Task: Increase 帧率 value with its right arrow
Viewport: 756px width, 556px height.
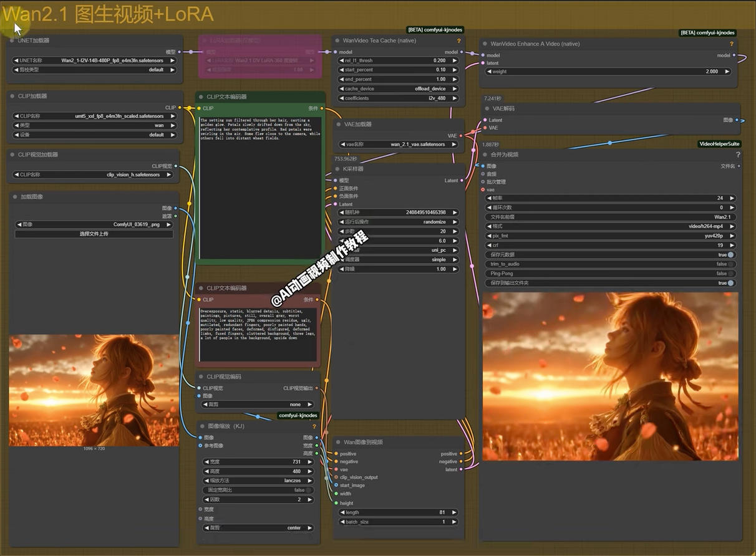Action: coord(732,198)
